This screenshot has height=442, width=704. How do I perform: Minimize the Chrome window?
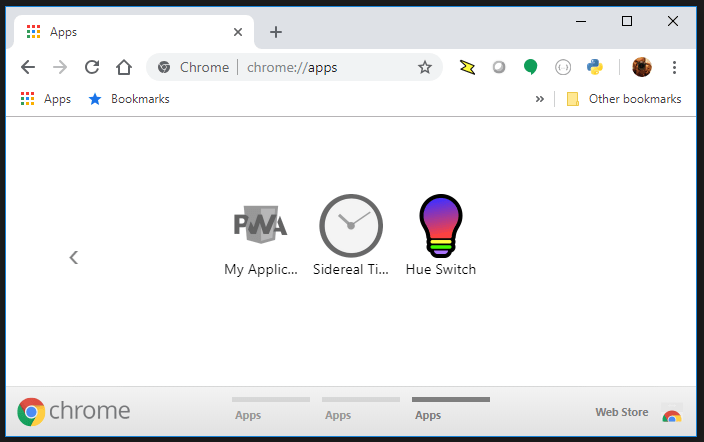[x=581, y=21]
